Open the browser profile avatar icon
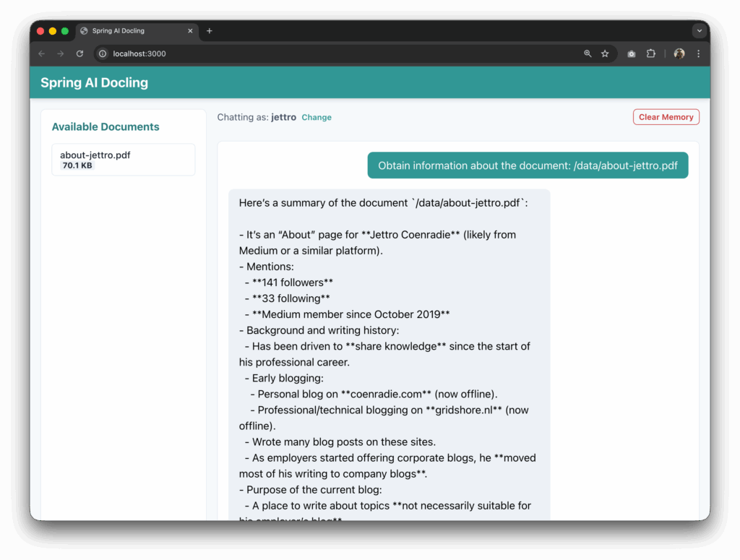The image size is (740, 560). (678, 53)
